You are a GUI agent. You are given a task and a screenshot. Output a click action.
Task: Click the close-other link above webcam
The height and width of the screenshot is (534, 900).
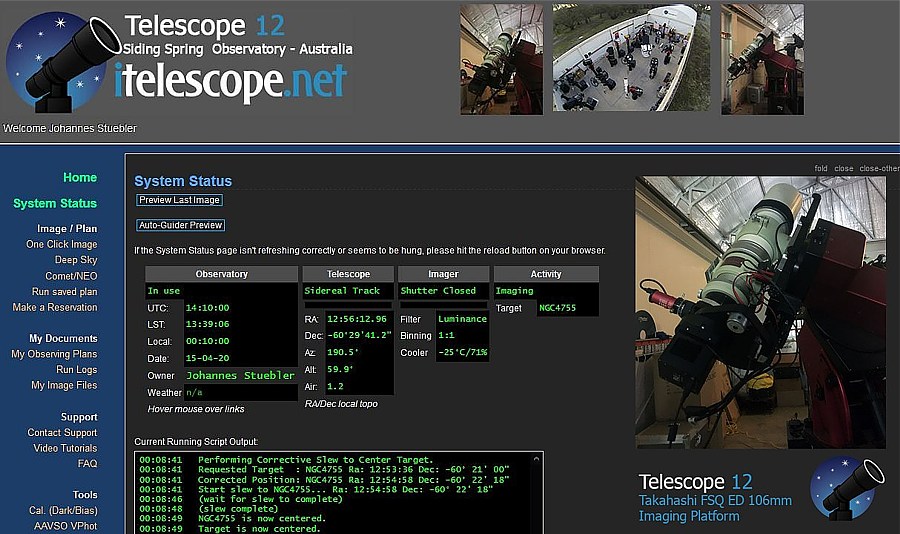click(x=879, y=169)
